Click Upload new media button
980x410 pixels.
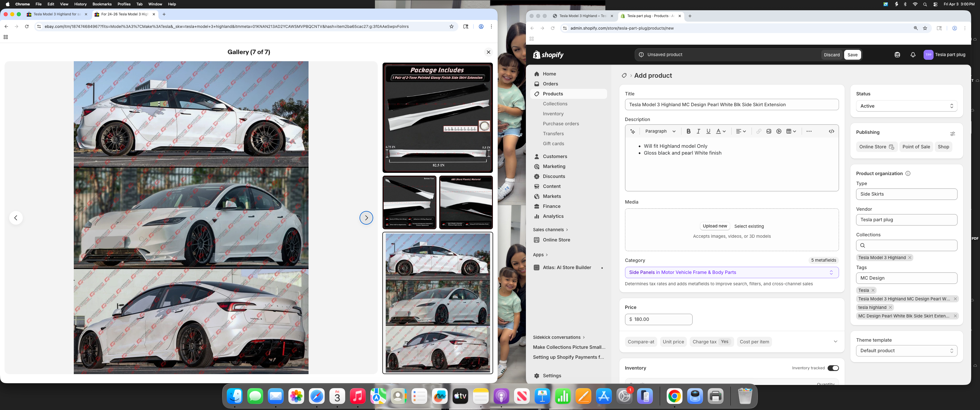(x=715, y=226)
